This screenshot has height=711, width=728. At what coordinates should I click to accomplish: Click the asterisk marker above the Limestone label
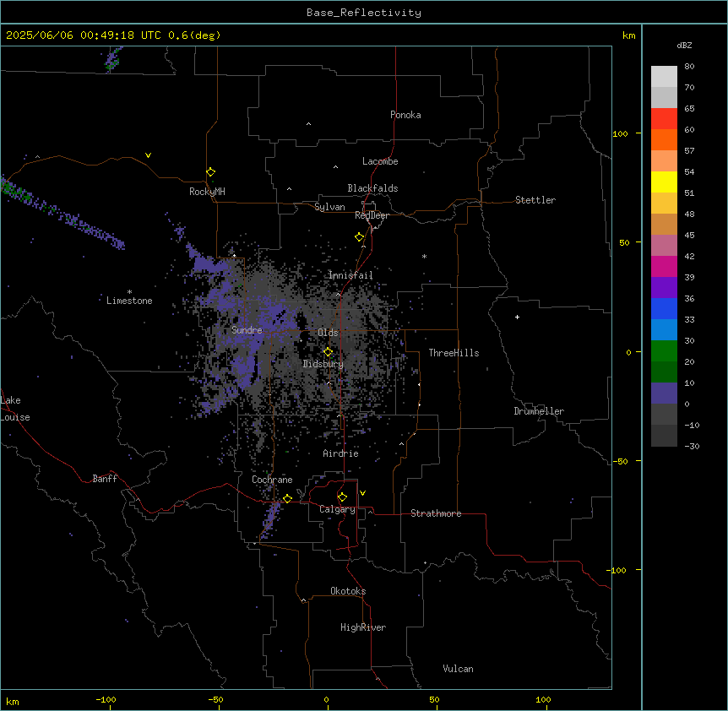(x=129, y=292)
